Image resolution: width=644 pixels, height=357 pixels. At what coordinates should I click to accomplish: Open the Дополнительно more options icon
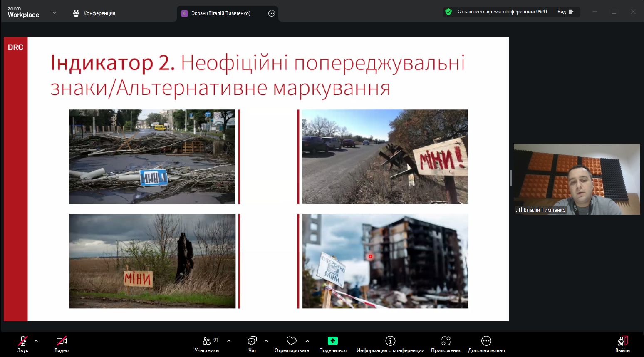click(486, 341)
